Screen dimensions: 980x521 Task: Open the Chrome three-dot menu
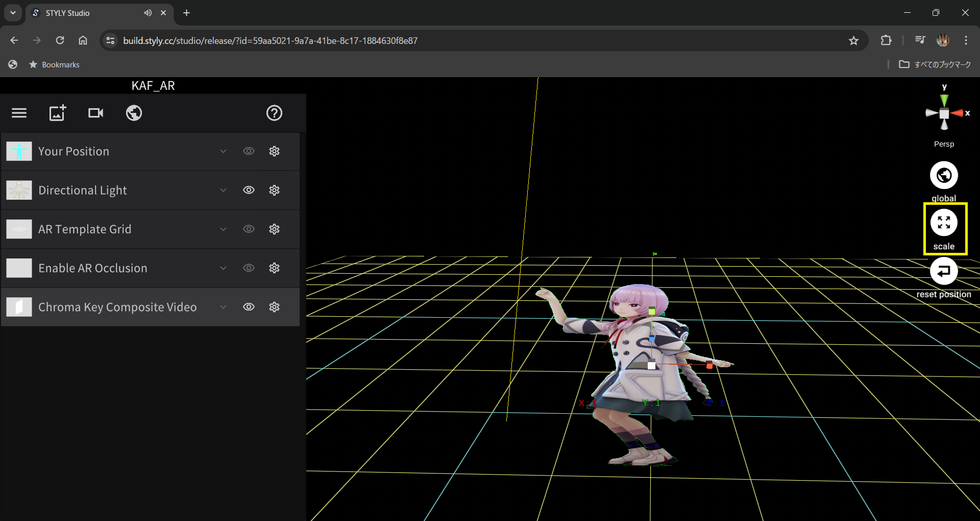point(966,40)
